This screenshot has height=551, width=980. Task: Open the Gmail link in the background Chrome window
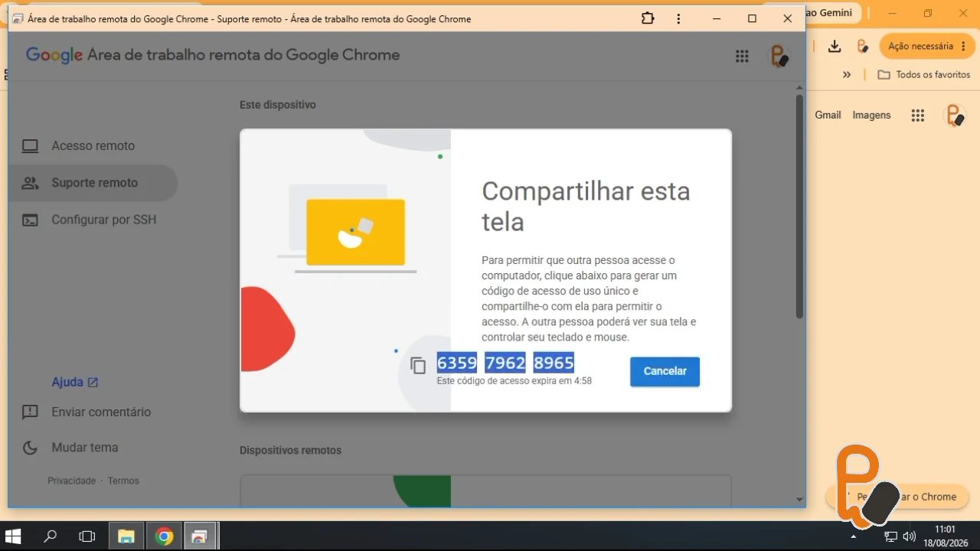click(828, 115)
